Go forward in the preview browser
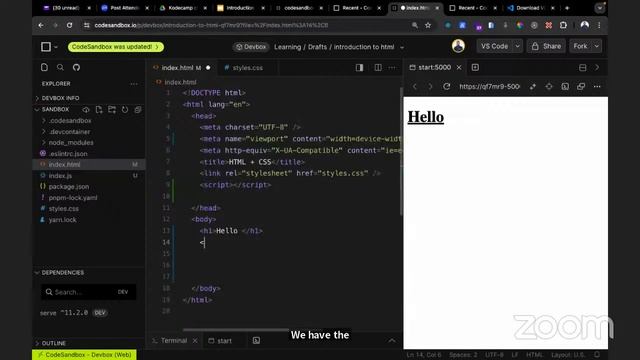This screenshot has width=640, height=360. tap(430, 87)
